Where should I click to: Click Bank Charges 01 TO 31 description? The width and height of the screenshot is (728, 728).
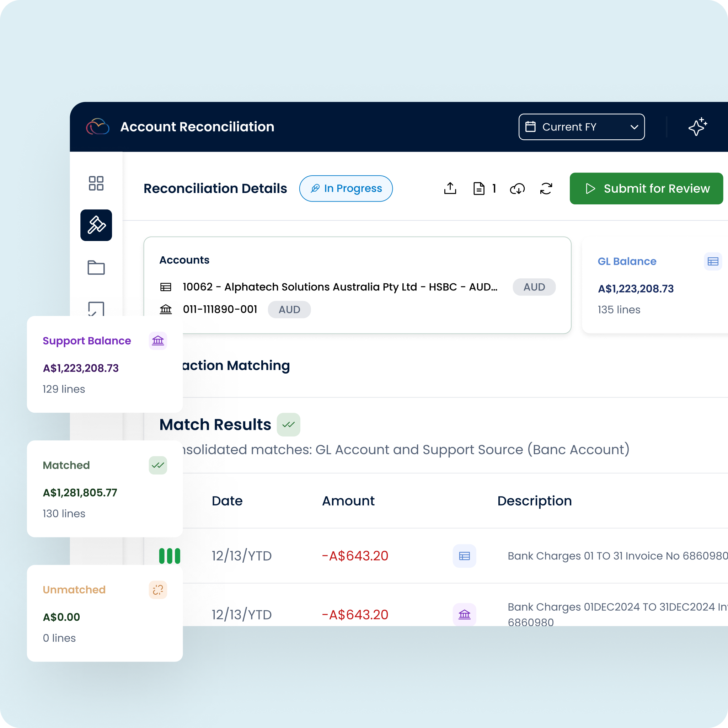[617, 556]
